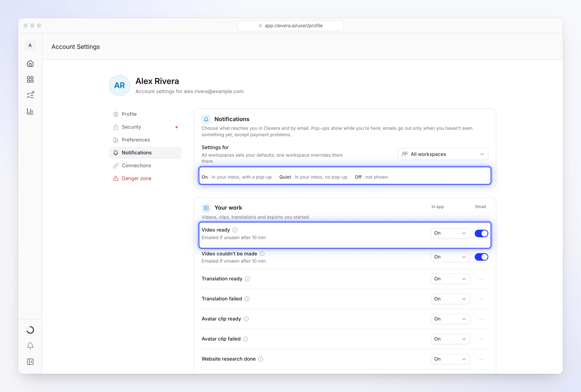Image resolution: width=581 pixels, height=392 pixels.
Task: Turn off email toggle for Video ready
Action: [x=481, y=233]
